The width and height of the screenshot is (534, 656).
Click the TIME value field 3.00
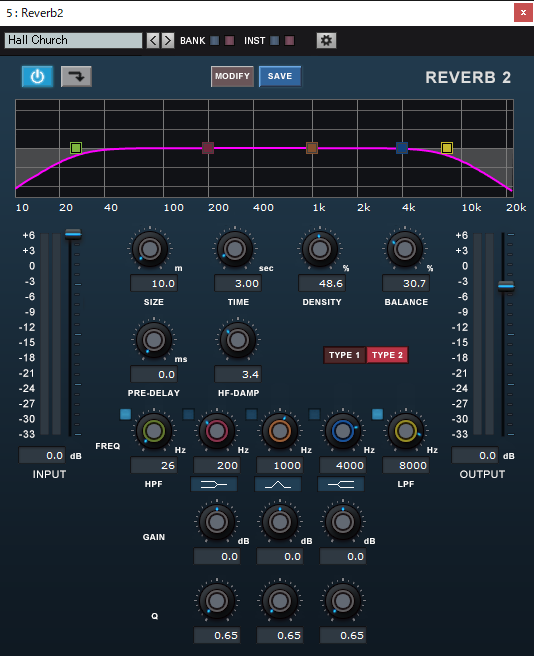[x=238, y=283]
